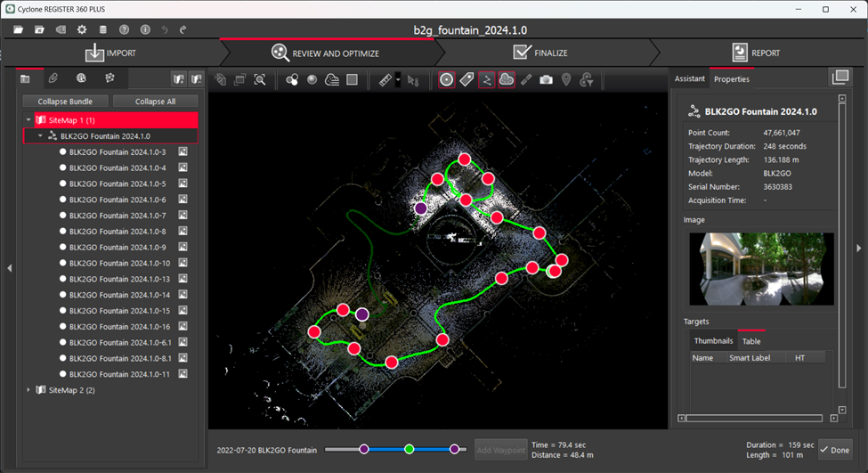This screenshot has height=473, width=868.
Task: Toggle the setup circle display icon
Action: (x=447, y=80)
